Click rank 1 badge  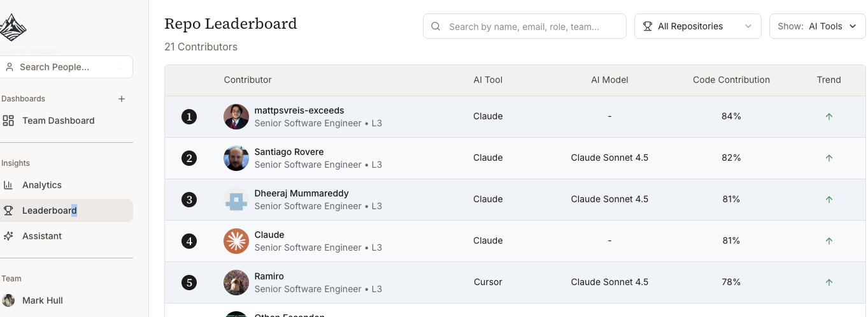(x=189, y=117)
